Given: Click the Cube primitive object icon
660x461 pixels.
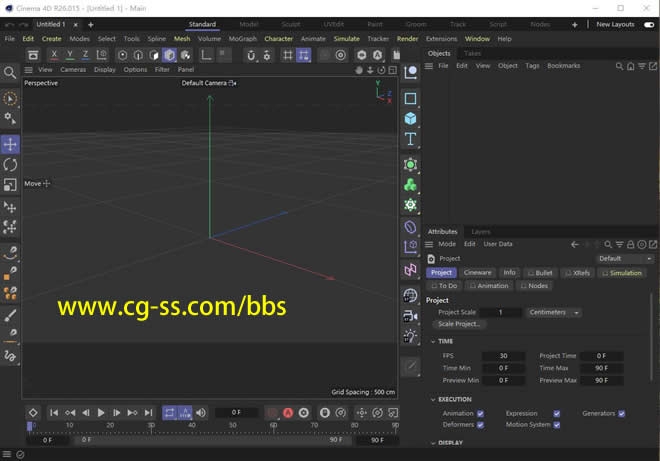Looking at the screenshot, I should [x=410, y=119].
